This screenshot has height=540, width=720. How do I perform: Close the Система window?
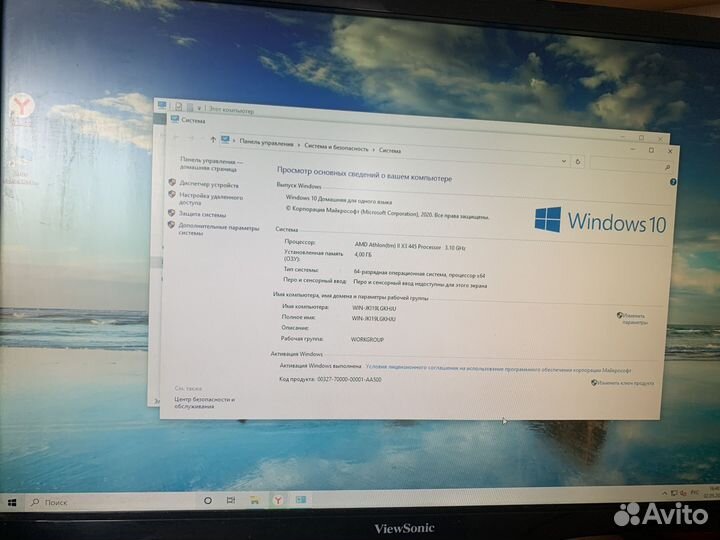(670, 151)
